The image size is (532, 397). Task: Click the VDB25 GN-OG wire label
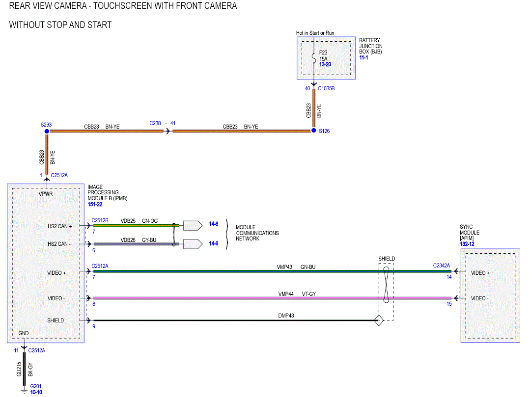tap(139, 221)
